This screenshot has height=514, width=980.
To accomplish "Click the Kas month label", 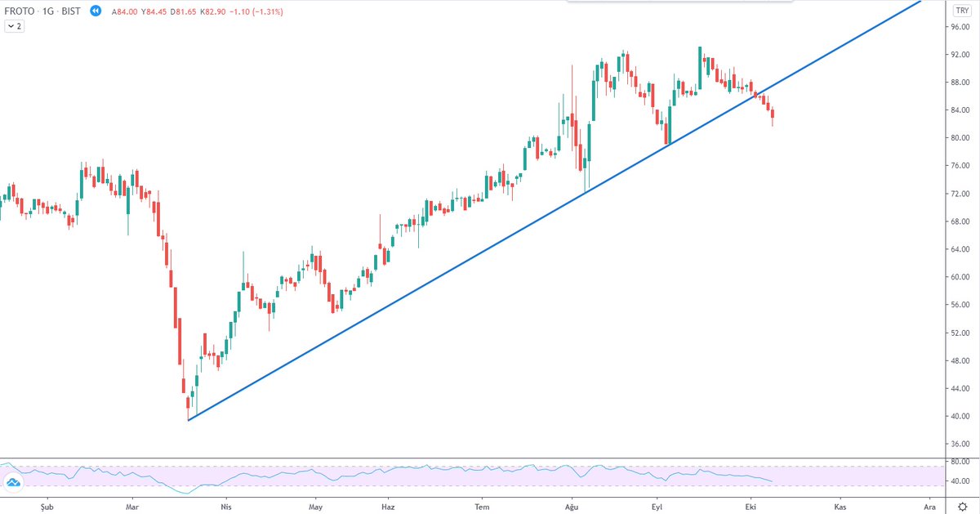I will pos(840,507).
